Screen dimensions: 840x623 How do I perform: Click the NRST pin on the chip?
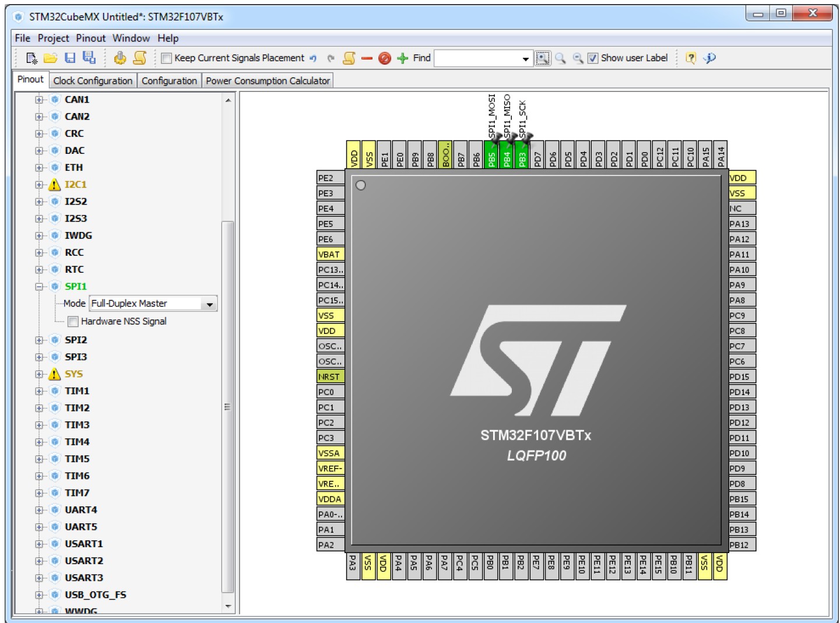coord(331,376)
